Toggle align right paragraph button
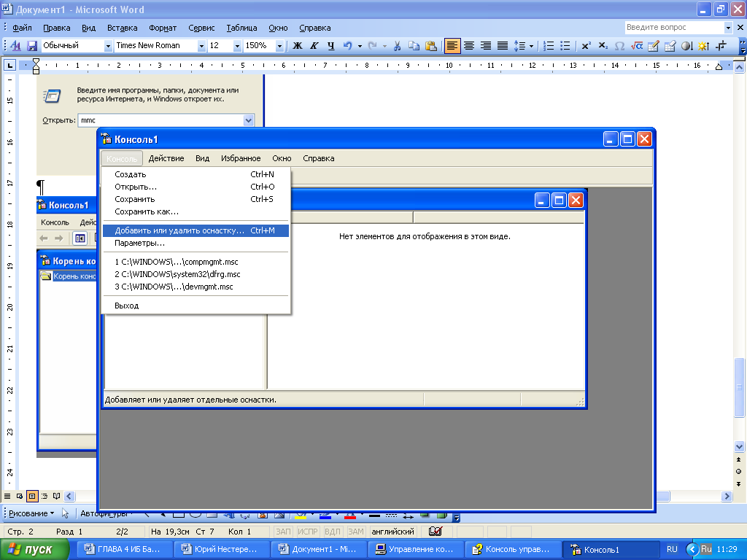The width and height of the screenshot is (747, 560). point(485,46)
